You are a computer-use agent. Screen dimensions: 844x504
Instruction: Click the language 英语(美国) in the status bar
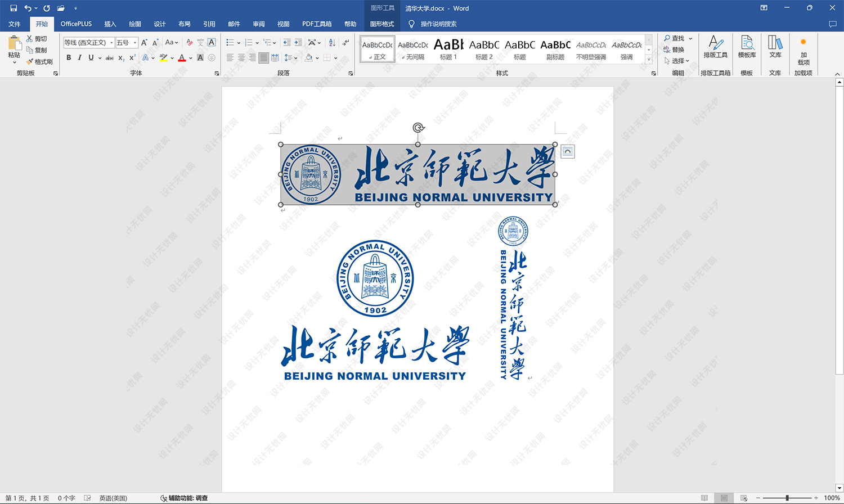[x=113, y=498]
